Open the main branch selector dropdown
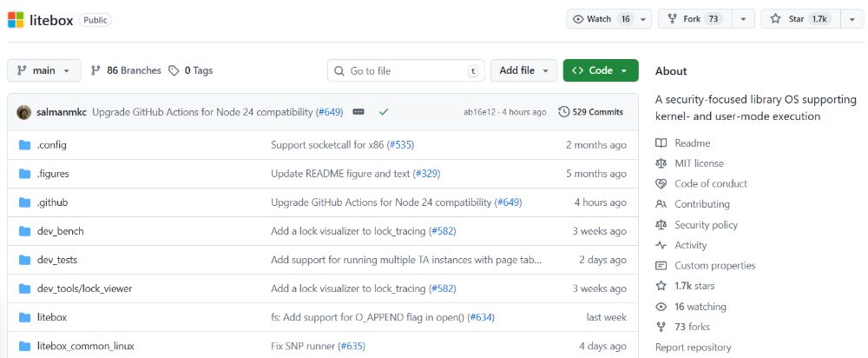The width and height of the screenshot is (868, 358). 44,70
